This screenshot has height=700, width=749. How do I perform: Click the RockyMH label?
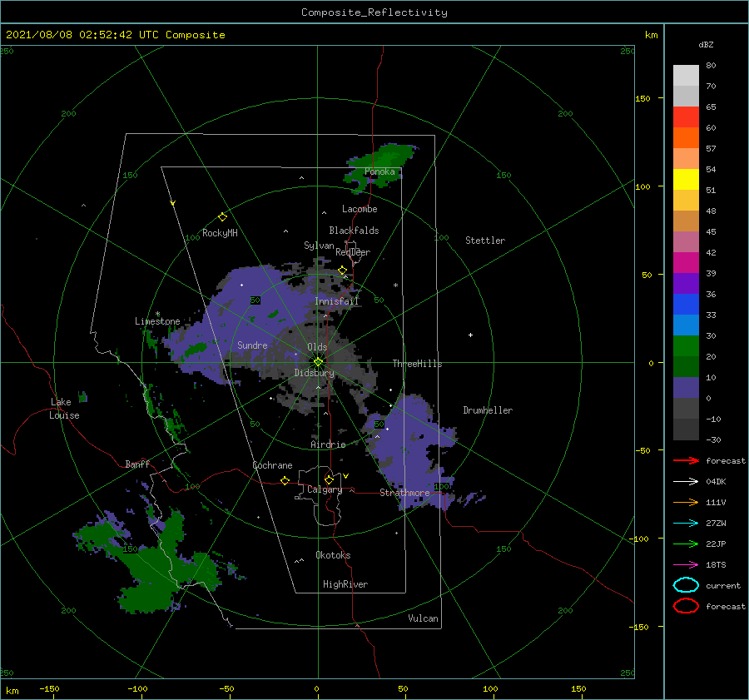click(x=220, y=233)
